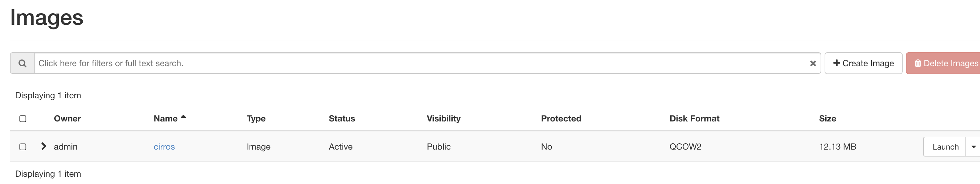Sort the table by Status column
This screenshot has height=184, width=980.
coord(342,118)
